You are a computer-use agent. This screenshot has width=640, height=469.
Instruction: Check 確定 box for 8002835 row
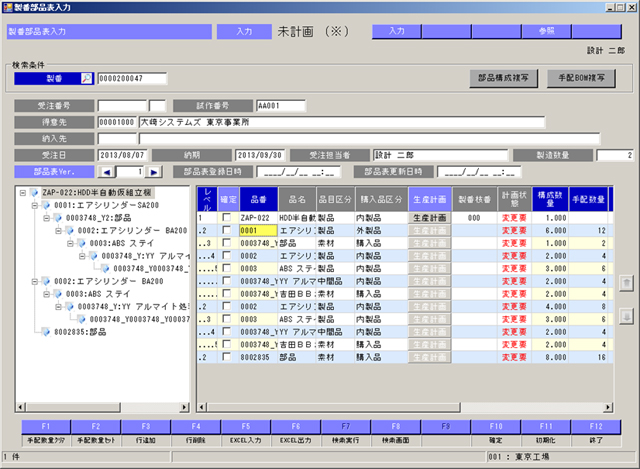(226, 356)
